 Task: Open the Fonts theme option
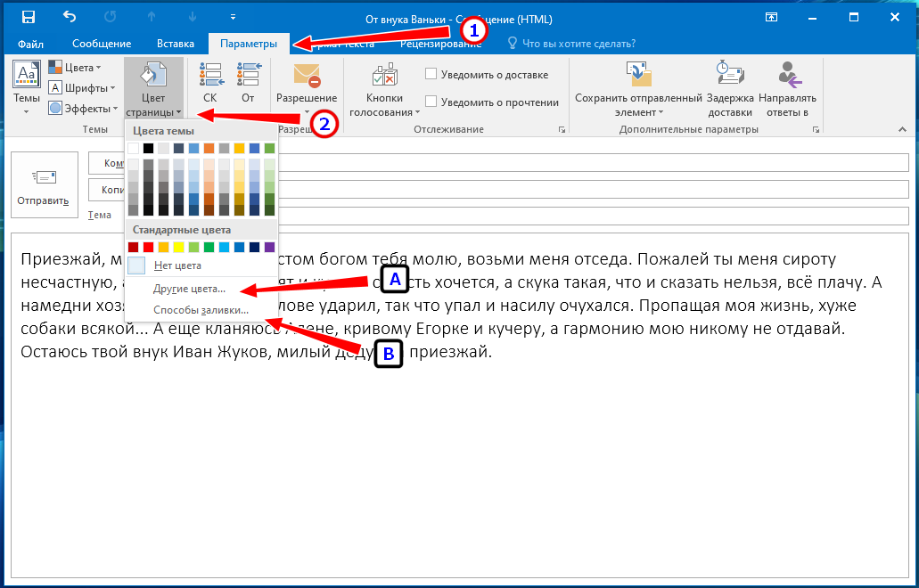(x=81, y=88)
